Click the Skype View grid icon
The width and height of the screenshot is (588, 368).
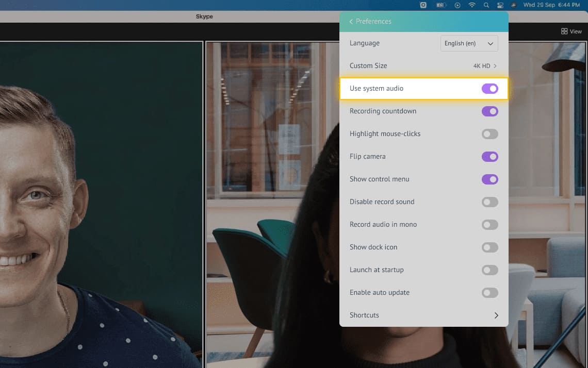564,31
